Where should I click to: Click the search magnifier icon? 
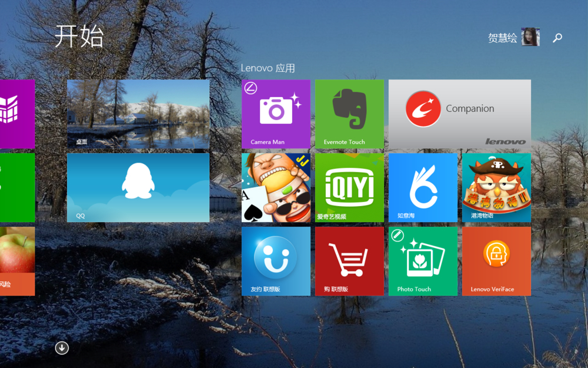(x=557, y=37)
